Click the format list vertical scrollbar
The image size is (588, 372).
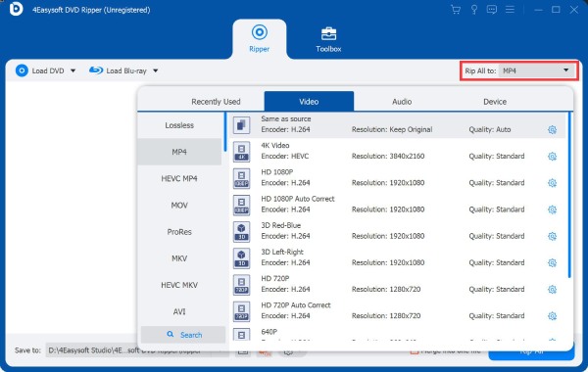pyautogui.click(x=569, y=195)
